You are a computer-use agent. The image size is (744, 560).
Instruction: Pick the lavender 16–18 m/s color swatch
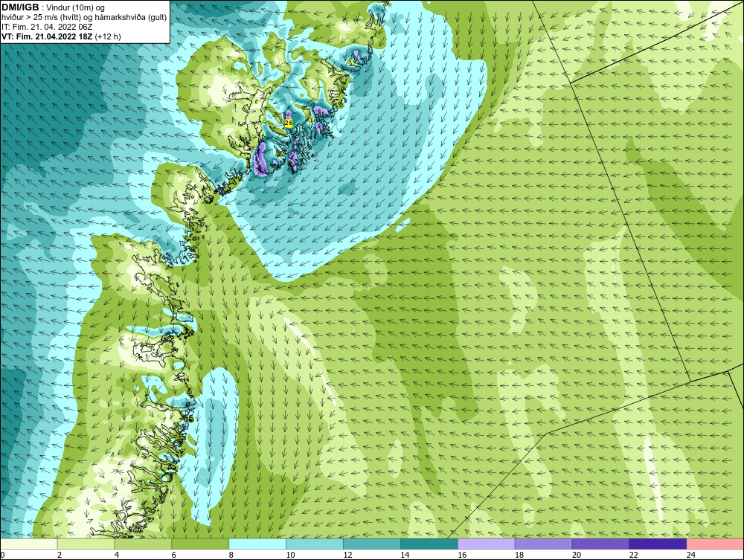pos(487,544)
